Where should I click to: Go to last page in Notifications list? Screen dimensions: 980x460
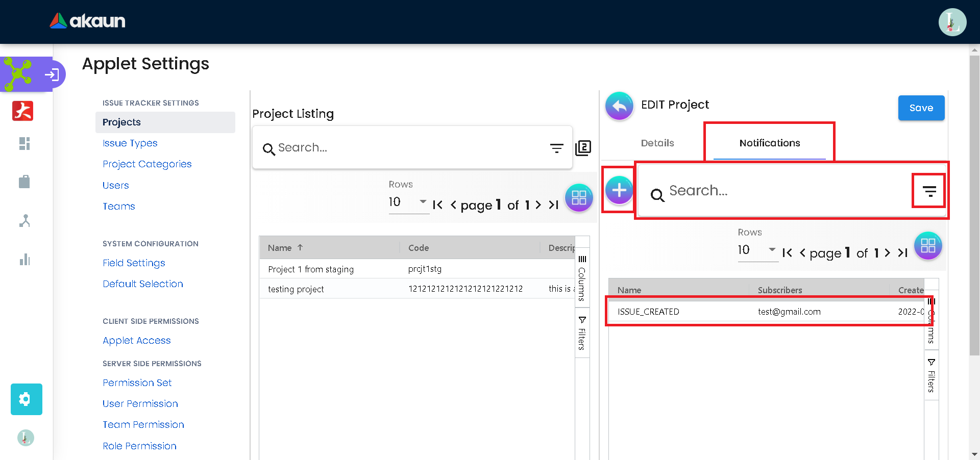902,253
